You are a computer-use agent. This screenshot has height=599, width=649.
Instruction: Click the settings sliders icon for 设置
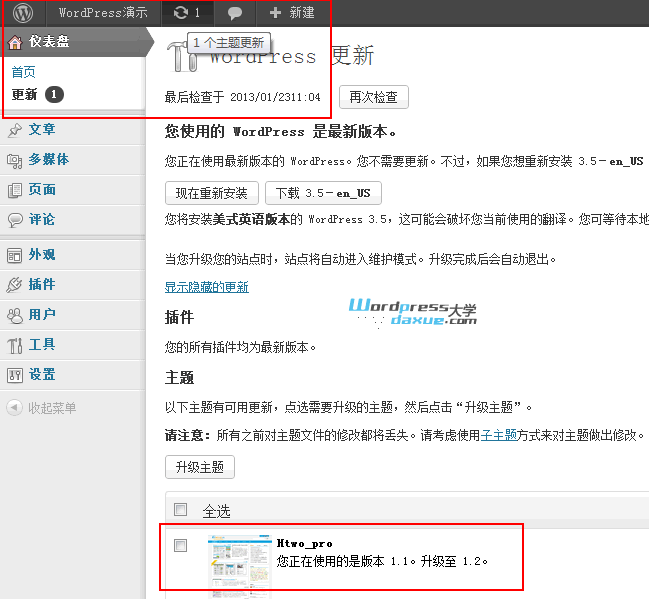[15, 375]
